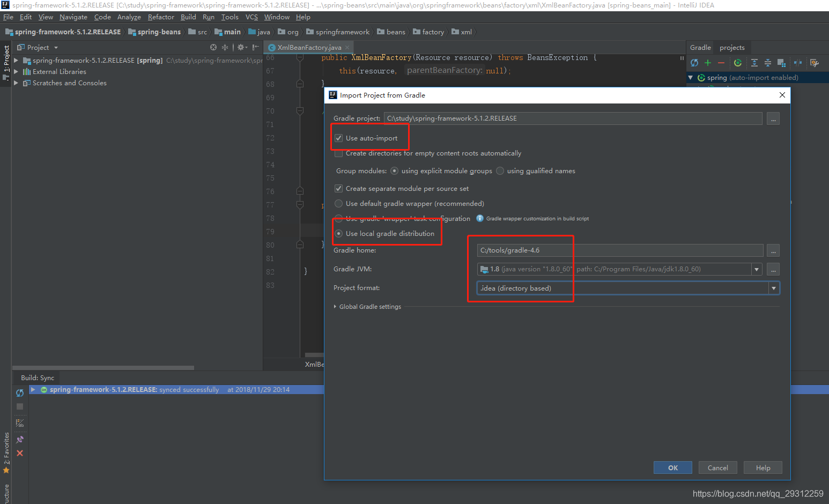Confirm the import with OK

click(673, 468)
